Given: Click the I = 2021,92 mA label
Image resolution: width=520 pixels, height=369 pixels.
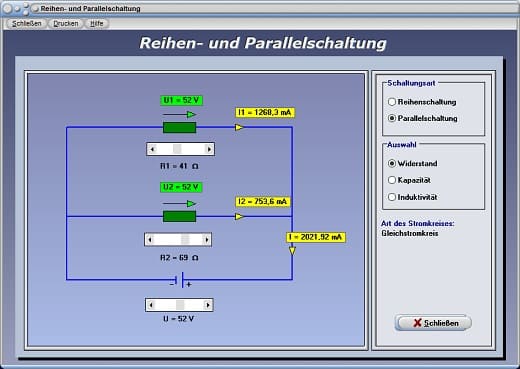Looking at the screenshot, I should click(316, 237).
